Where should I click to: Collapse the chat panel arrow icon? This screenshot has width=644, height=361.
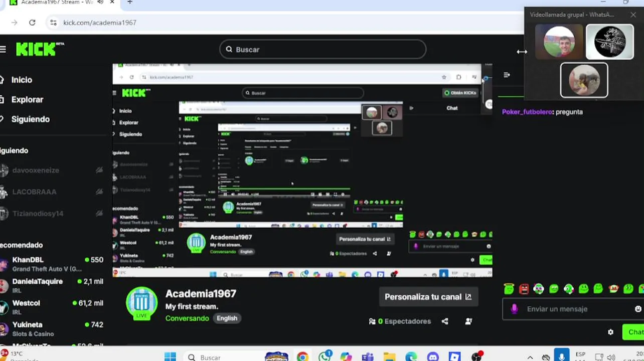[507, 75]
